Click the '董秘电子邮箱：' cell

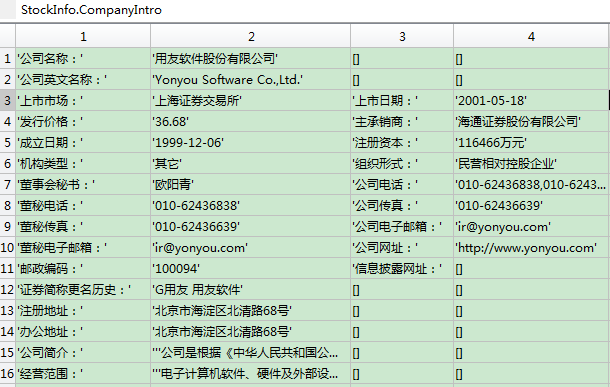83,248
